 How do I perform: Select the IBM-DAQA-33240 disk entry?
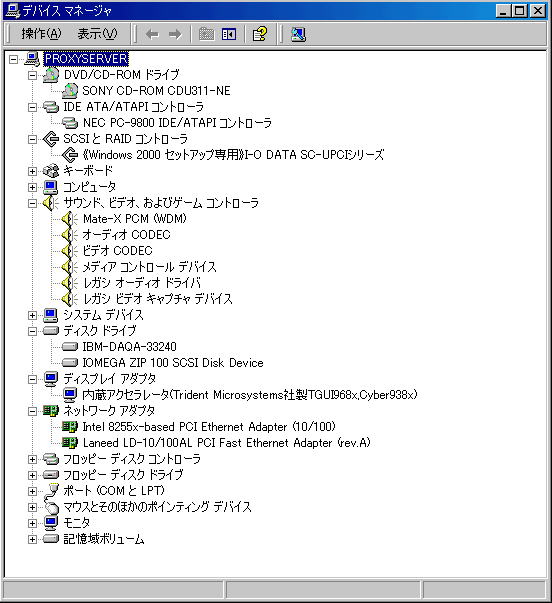[129, 346]
